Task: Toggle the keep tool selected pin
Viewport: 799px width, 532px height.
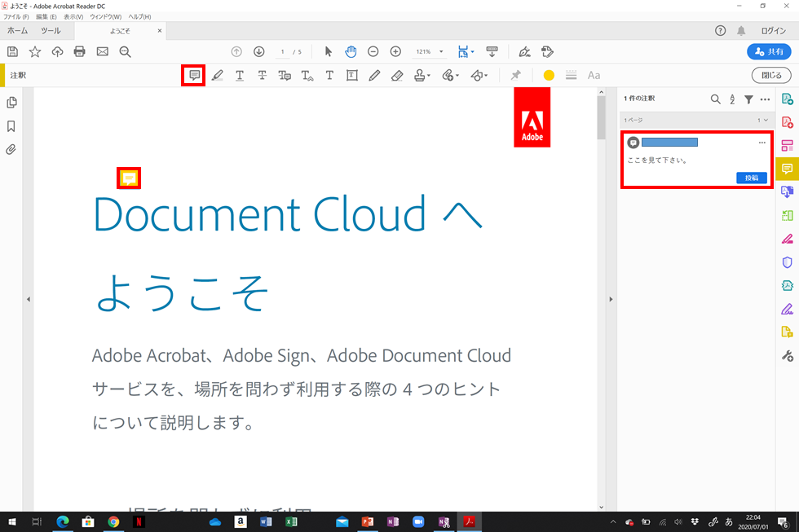Action: (x=515, y=75)
